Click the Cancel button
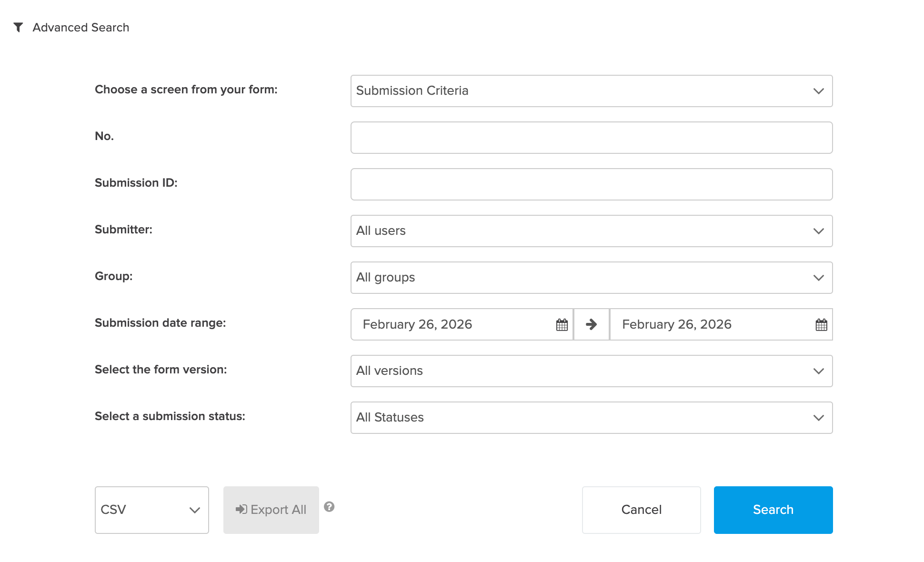This screenshot has height=562, width=924. click(x=641, y=510)
